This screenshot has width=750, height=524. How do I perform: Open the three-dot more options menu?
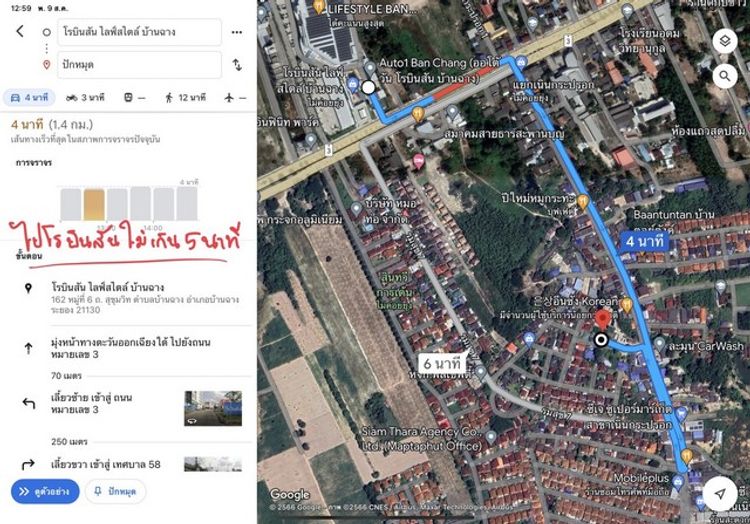click(236, 32)
